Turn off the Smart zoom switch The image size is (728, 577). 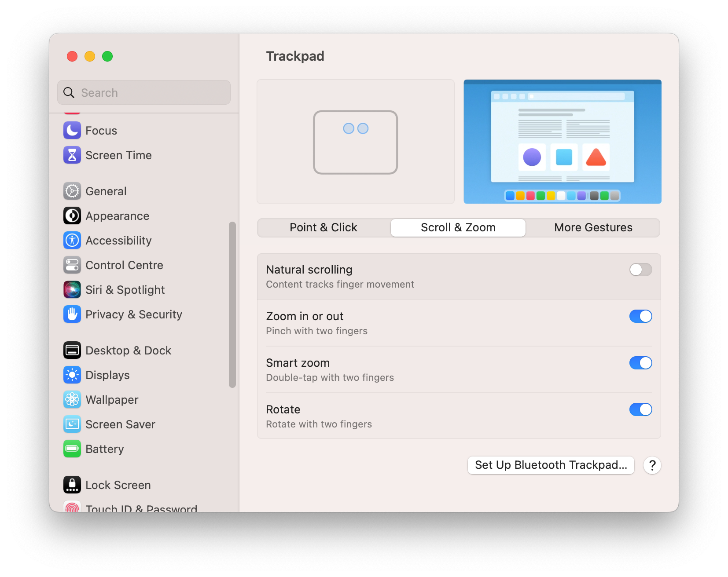[640, 363]
